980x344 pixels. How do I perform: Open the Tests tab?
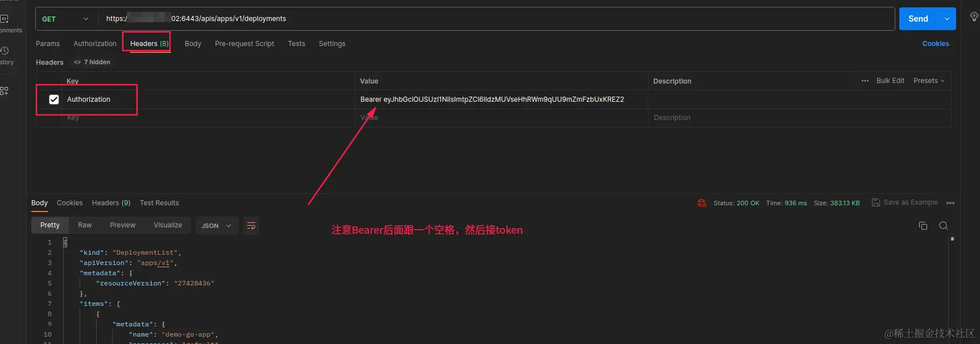click(x=296, y=44)
